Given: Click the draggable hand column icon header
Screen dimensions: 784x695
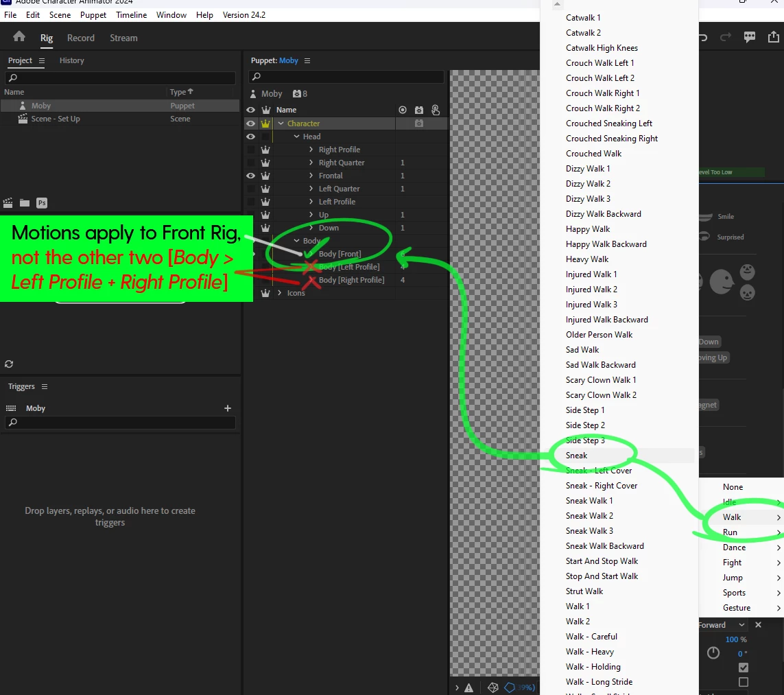Looking at the screenshot, I should coord(436,110).
